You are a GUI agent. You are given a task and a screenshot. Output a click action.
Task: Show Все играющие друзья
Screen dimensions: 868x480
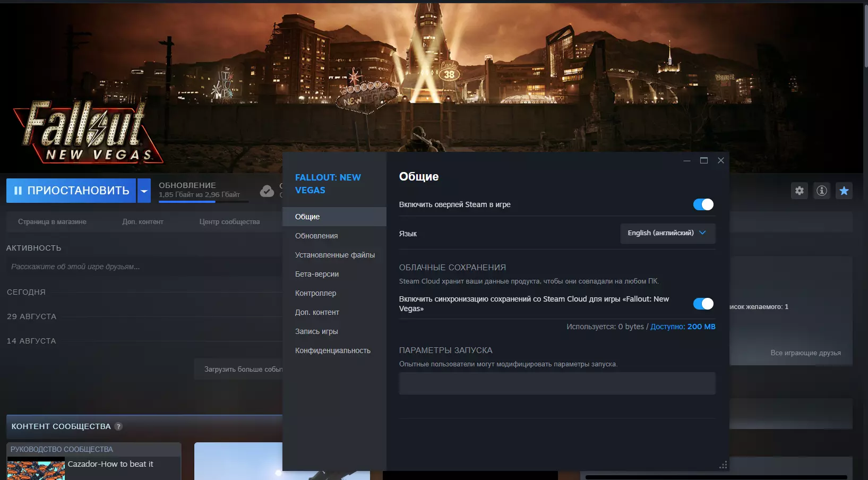pos(805,353)
